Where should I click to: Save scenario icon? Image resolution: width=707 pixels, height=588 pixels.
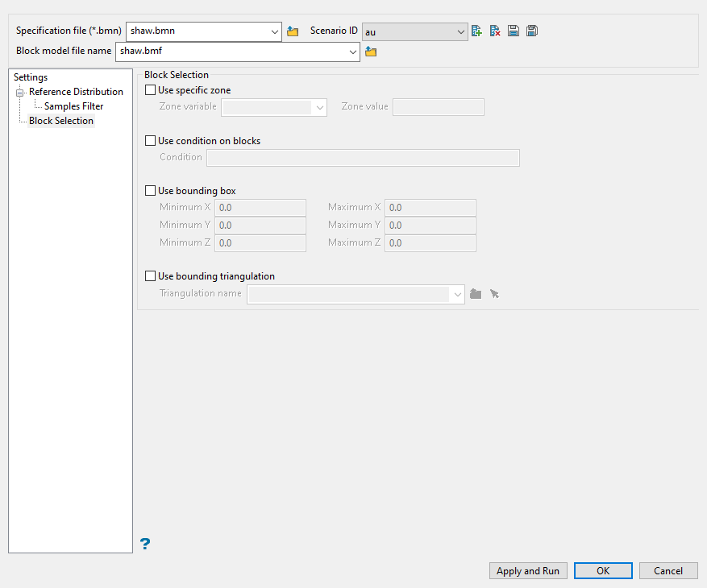(513, 31)
